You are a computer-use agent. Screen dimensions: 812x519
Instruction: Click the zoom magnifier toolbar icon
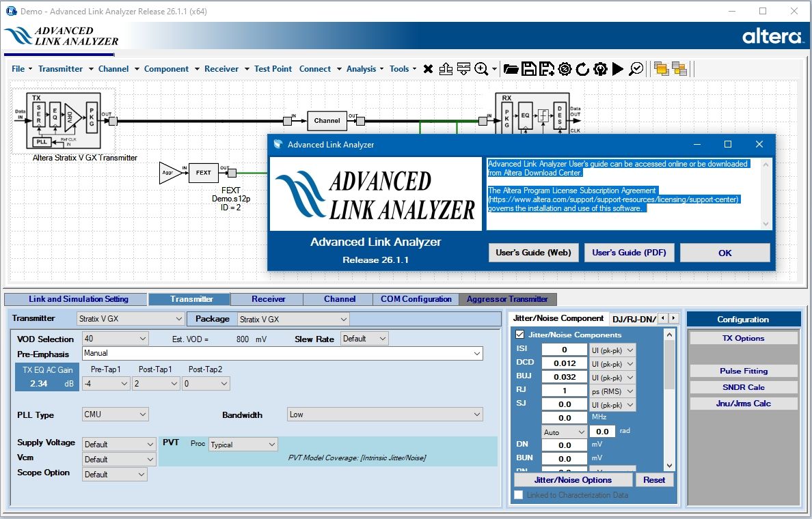tap(482, 69)
